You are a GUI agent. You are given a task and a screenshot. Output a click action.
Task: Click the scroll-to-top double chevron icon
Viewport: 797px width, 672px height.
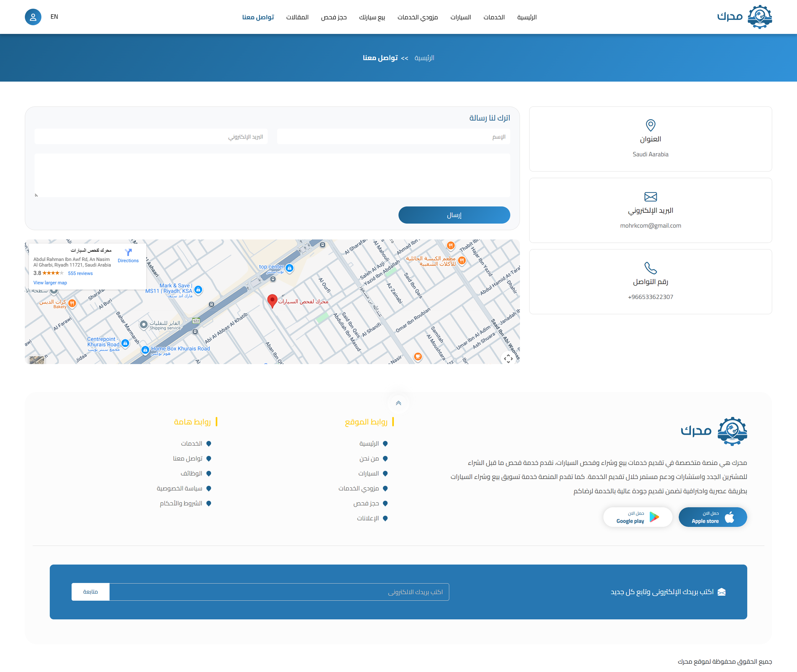point(398,403)
